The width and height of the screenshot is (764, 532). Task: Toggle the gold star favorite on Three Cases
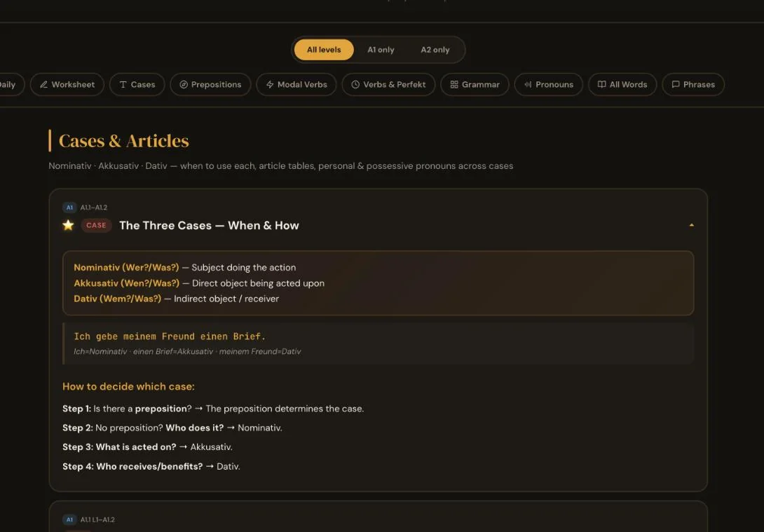(68, 225)
